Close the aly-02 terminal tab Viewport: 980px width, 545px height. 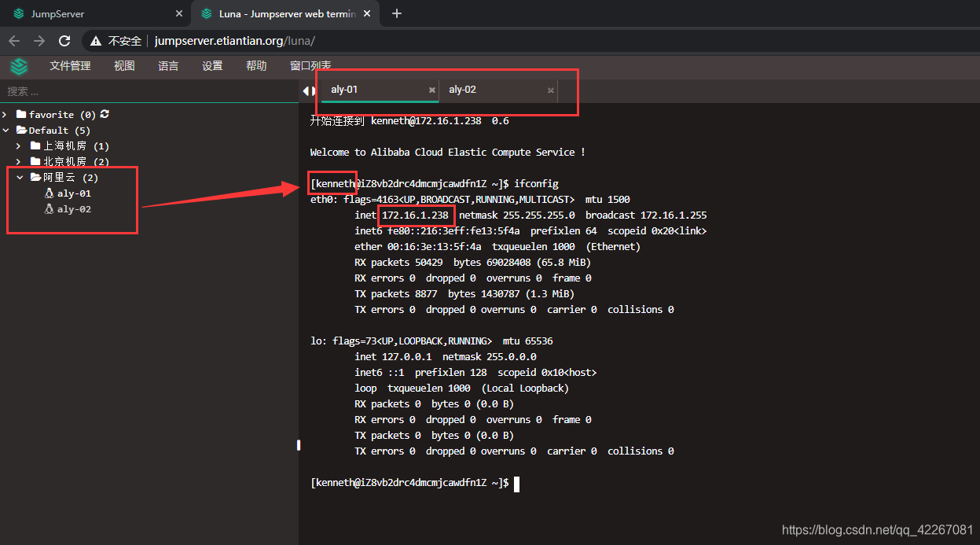tap(550, 90)
